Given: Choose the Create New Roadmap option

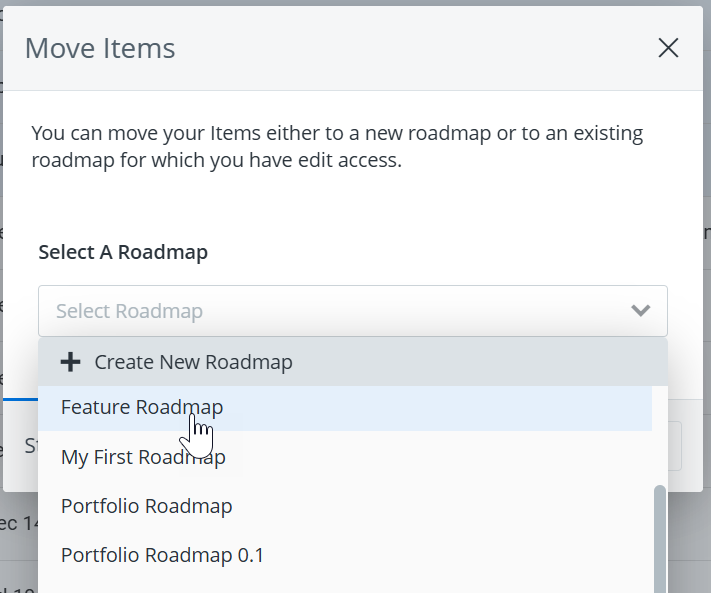Looking at the screenshot, I should click(x=193, y=362).
